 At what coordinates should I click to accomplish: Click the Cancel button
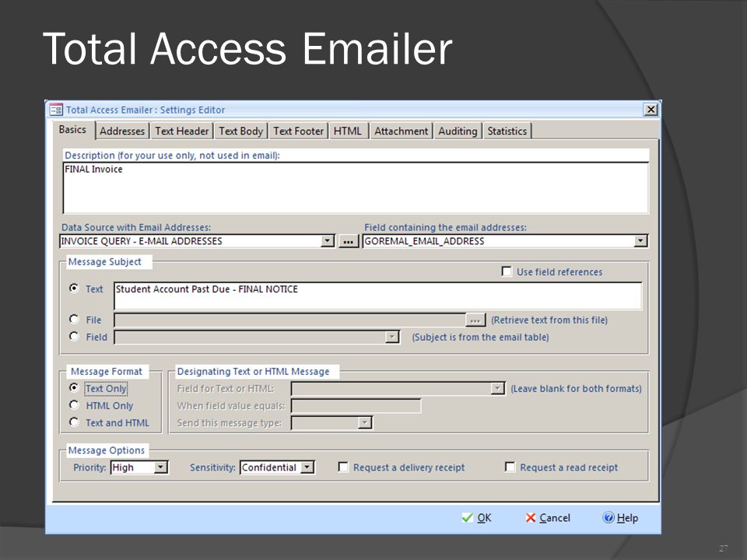click(x=548, y=518)
